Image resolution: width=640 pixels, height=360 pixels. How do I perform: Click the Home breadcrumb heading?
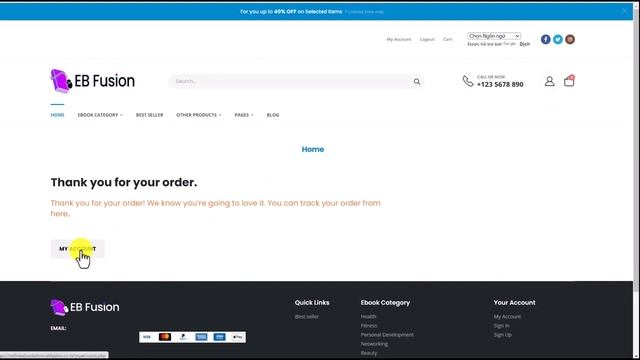[313, 149]
